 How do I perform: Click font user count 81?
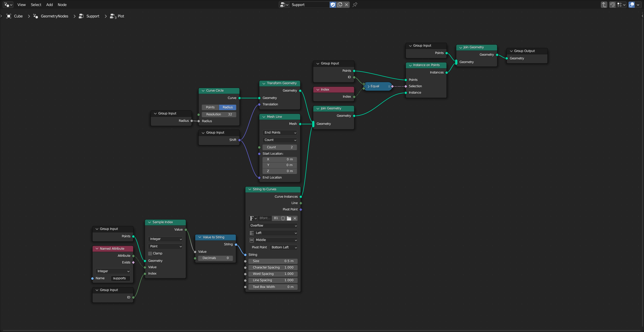pos(276,218)
